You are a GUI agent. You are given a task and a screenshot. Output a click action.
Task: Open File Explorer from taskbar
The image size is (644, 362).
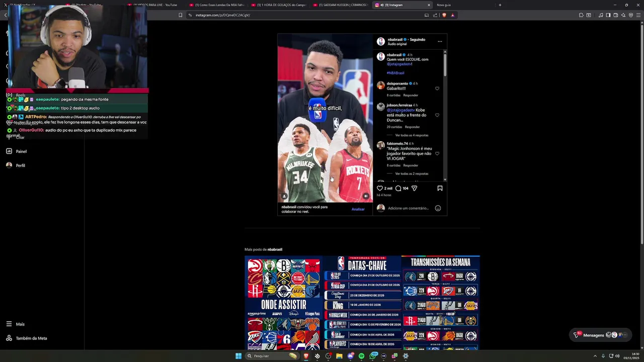click(339, 356)
